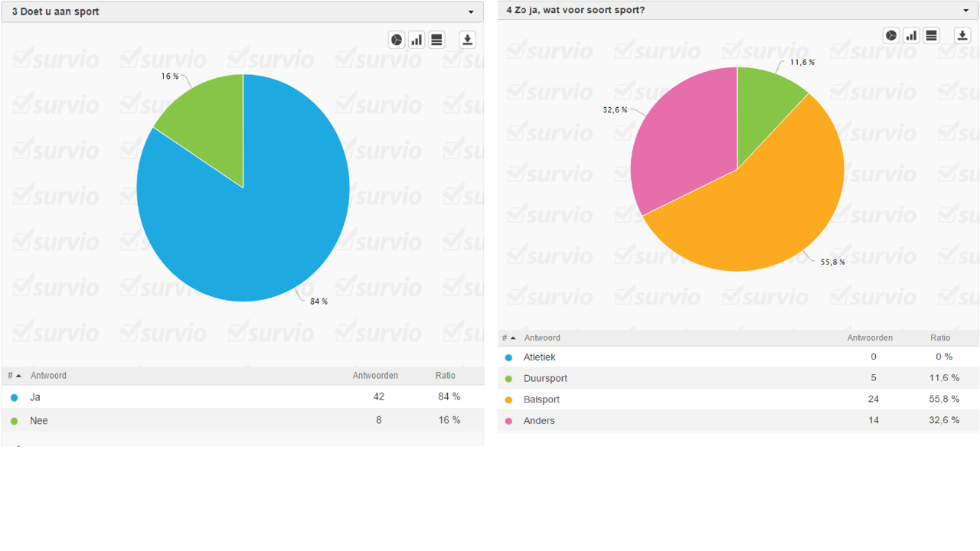Click the Antwoorden column header in question 3
The height and width of the screenshot is (551, 980).
point(374,376)
